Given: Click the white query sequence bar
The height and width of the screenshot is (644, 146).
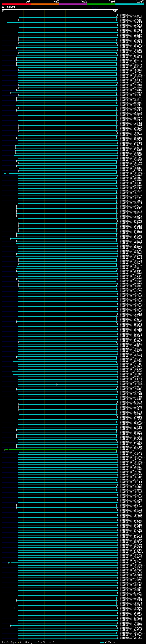Looking at the screenshot, I should [60, 9].
